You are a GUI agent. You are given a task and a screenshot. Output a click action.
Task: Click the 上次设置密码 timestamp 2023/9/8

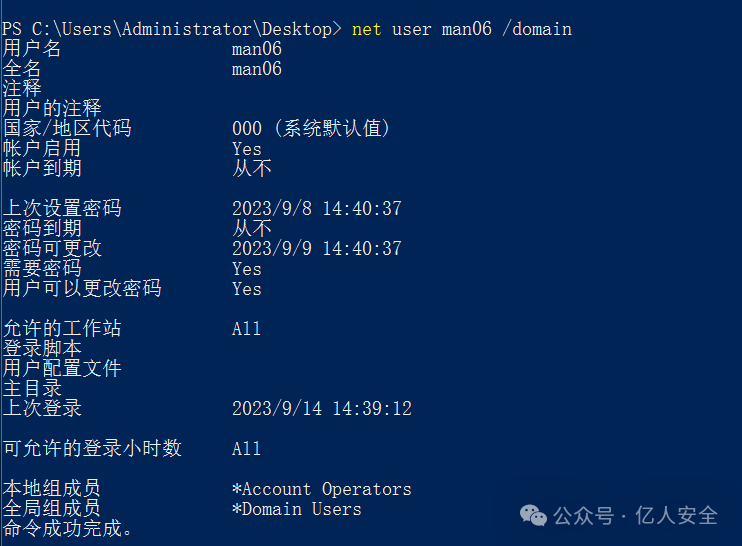tap(317, 209)
